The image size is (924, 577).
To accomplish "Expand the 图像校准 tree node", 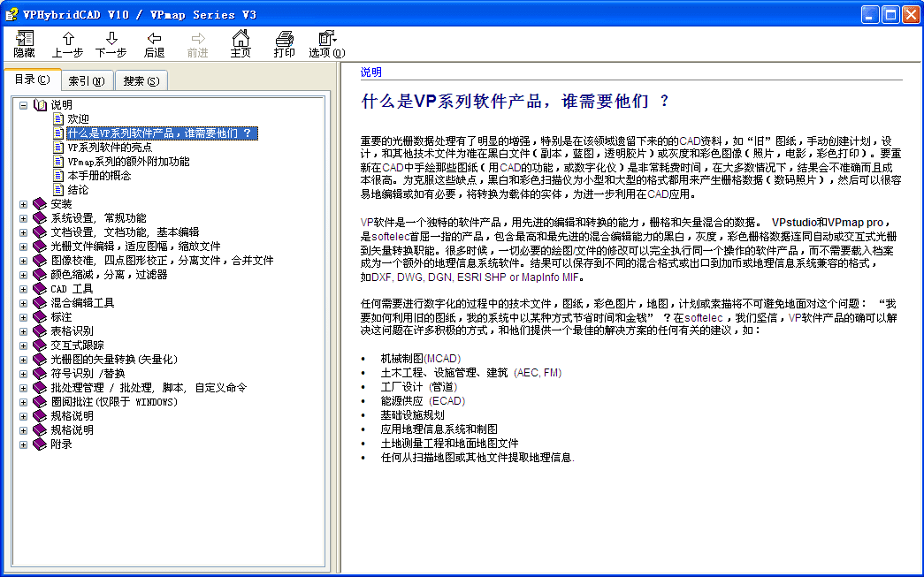I will tap(24, 261).
